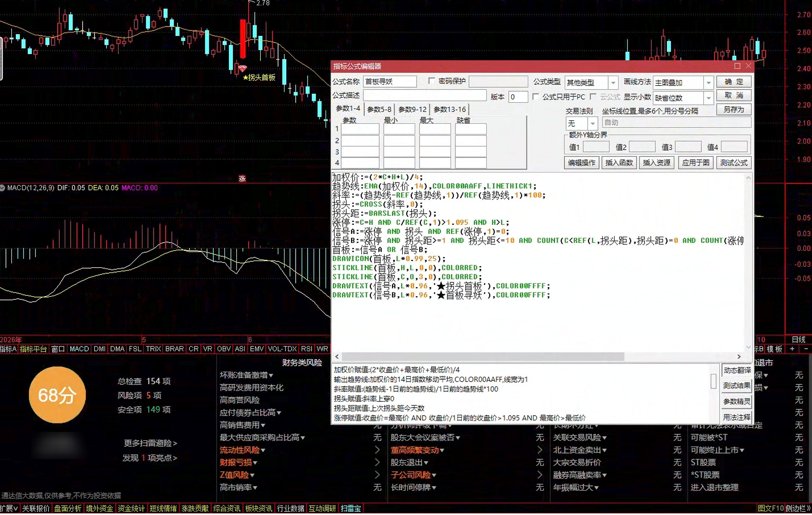Switch to the 参数9-12 tab
This screenshot has height=515, width=812.
[x=413, y=109]
